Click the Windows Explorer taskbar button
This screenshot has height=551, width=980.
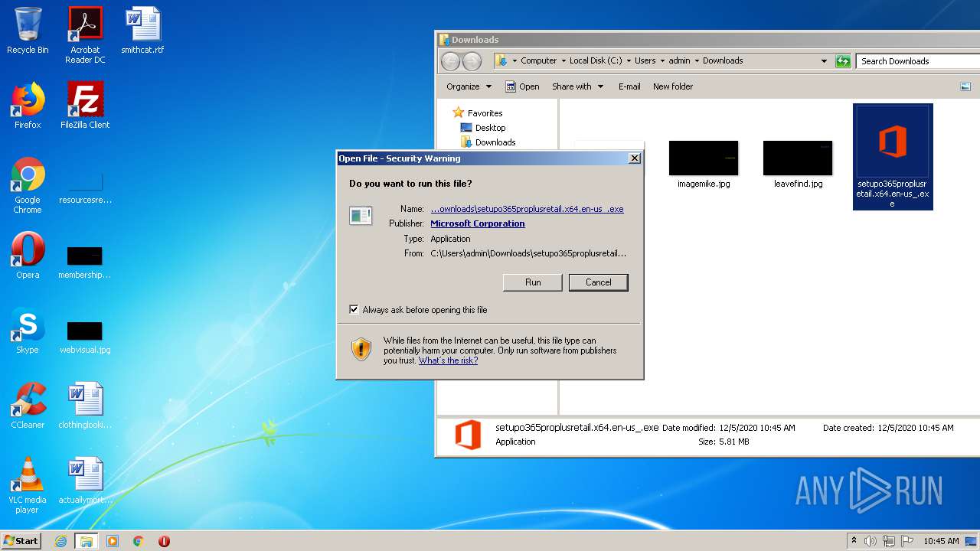click(87, 541)
